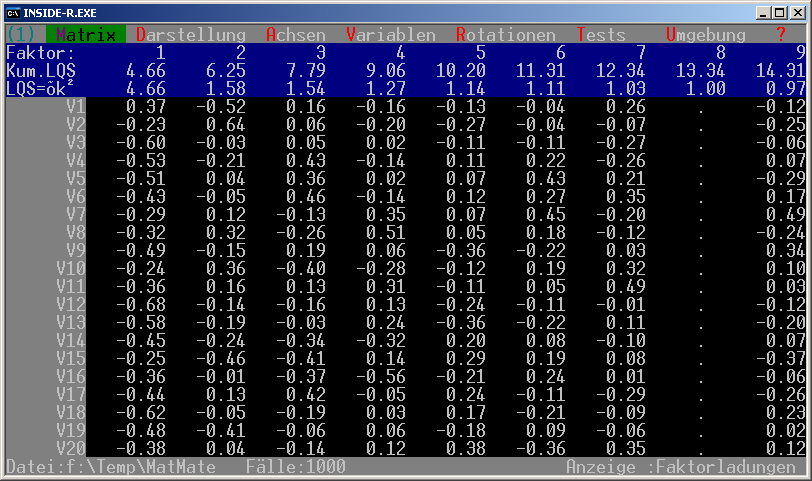Click the Faktor header label

pyautogui.click(x=40, y=52)
